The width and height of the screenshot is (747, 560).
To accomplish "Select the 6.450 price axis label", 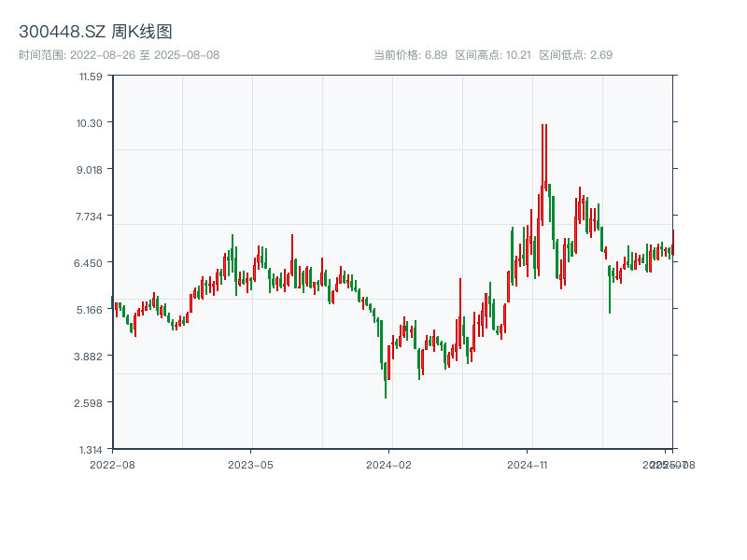I will click(90, 263).
